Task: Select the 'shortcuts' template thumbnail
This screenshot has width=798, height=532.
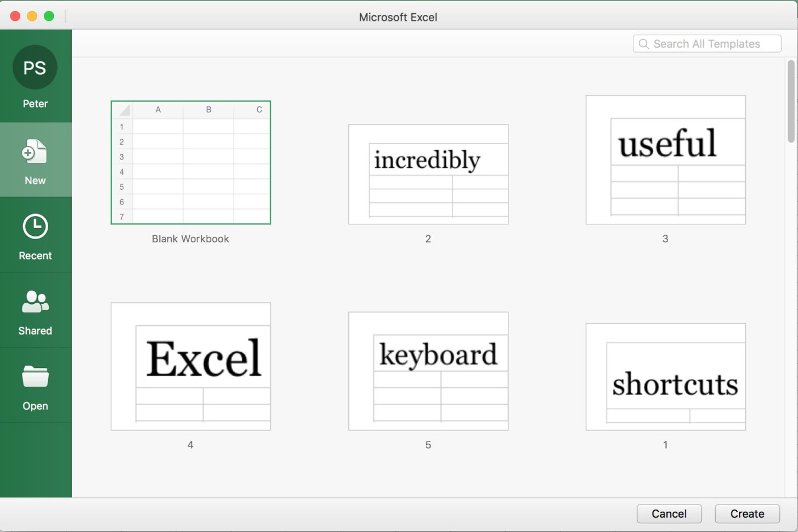Action: pyautogui.click(x=666, y=377)
